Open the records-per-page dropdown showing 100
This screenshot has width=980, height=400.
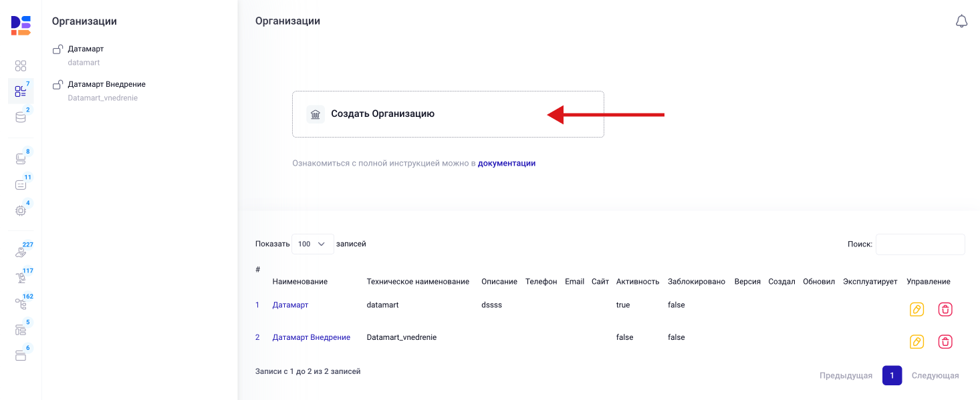click(312, 244)
